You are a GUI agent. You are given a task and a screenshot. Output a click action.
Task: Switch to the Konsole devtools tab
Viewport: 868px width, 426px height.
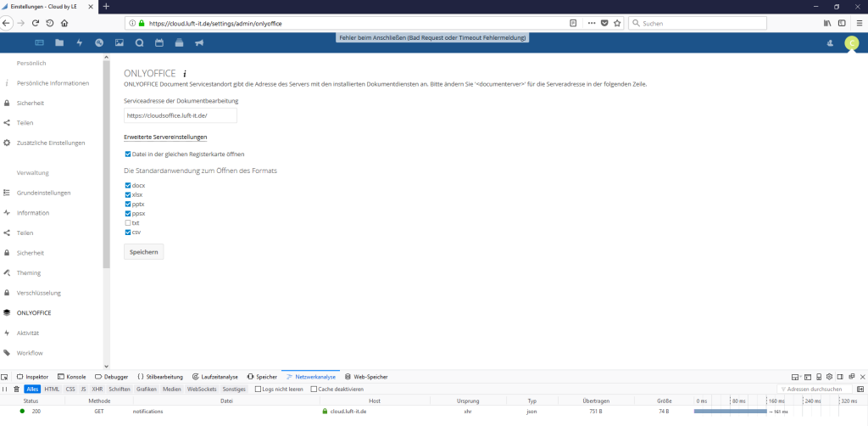pos(72,377)
